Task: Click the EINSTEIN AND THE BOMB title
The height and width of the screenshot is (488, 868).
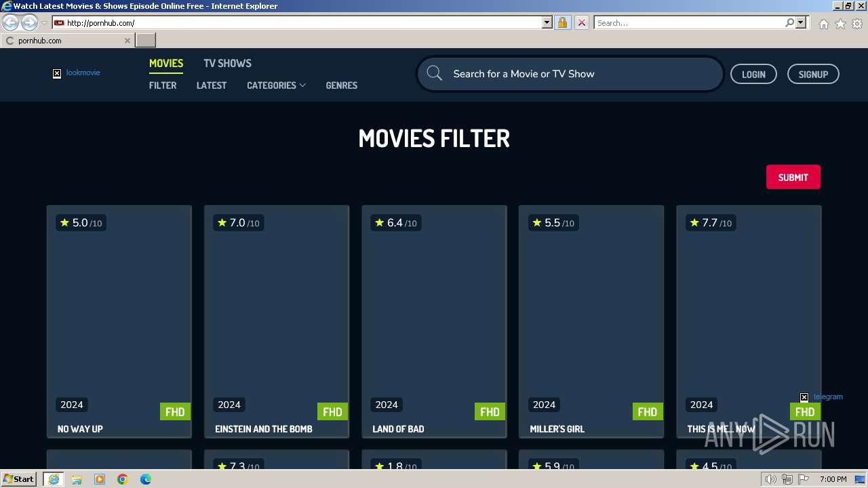Action: coord(264,429)
